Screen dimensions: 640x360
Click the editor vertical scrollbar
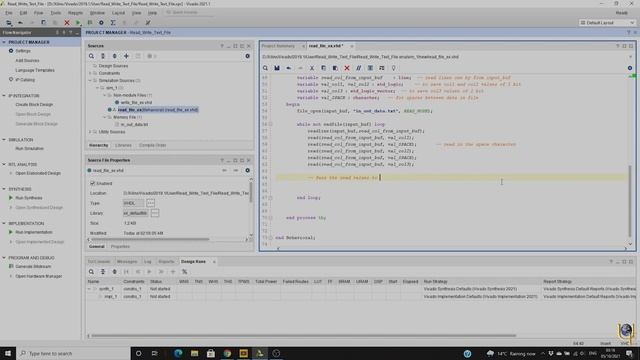click(630, 200)
